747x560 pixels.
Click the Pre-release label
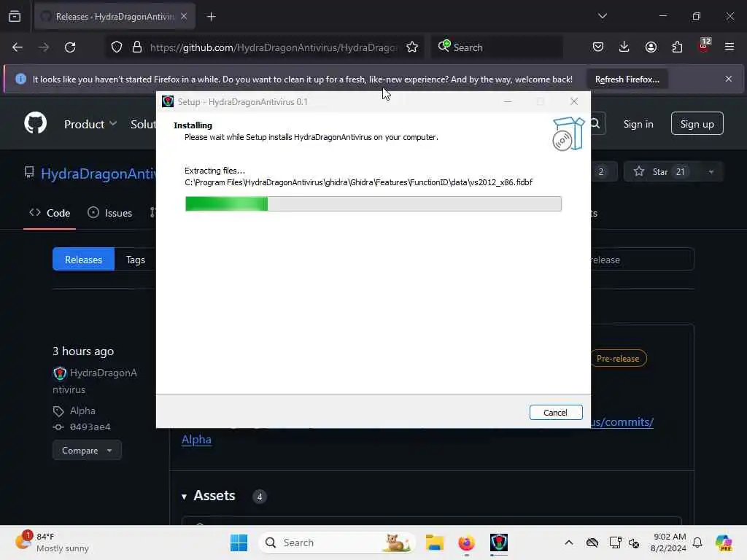618,359
